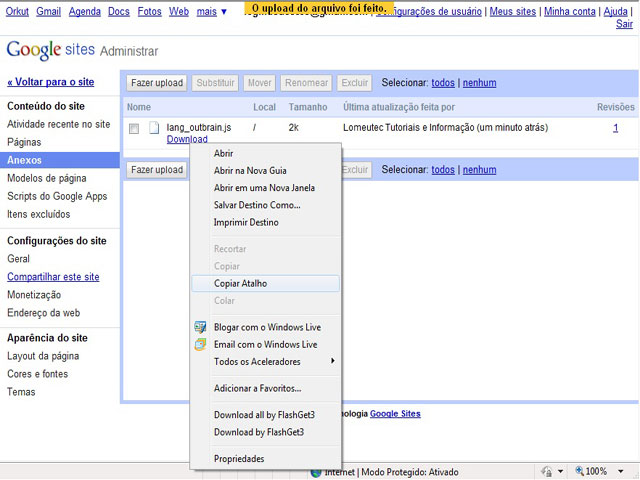Select Abrir em uma Nova Janela
The height and width of the screenshot is (480, 640).
click(x=265, y=188)
